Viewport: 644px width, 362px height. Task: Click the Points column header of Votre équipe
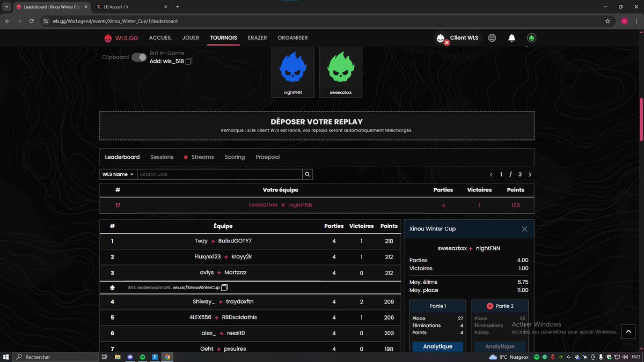515,190
